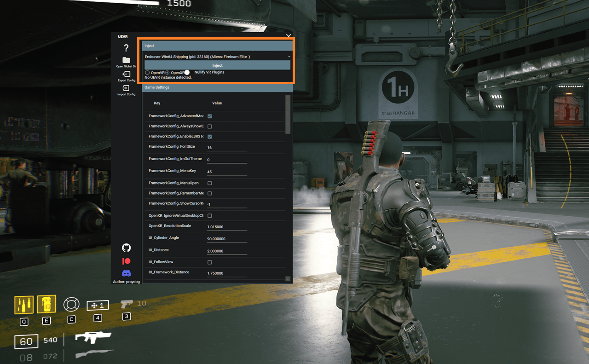
Task: Click the UI_Distance value field
Action: pos(227,251)
